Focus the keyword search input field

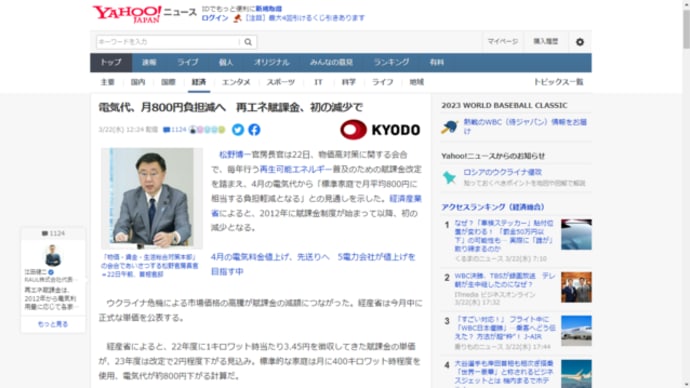(168, 42)
